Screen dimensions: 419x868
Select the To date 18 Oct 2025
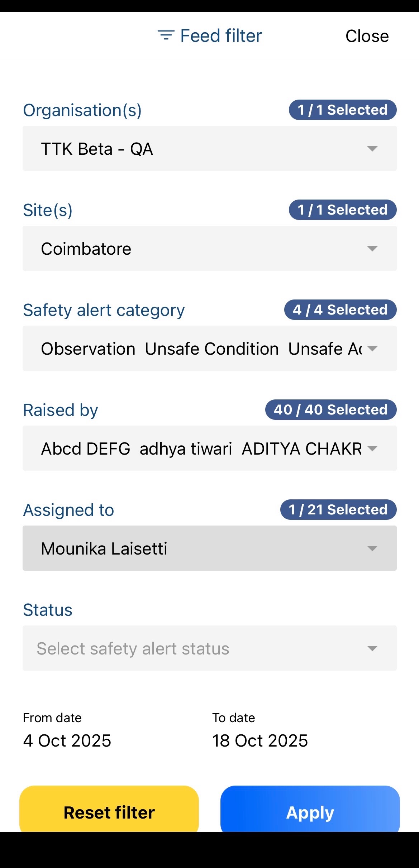pyautogui.click(x=260, y=740)
